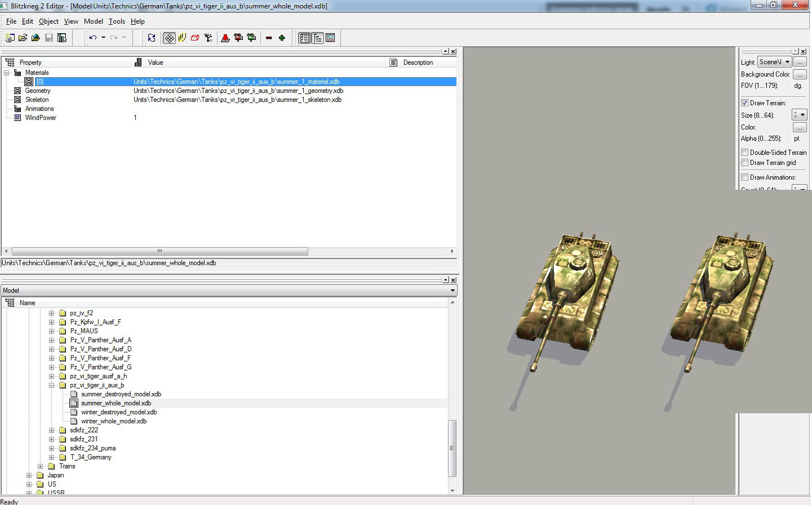Collapse the Materials property node
The image size is (812, 505).
(x=6, y=73)
